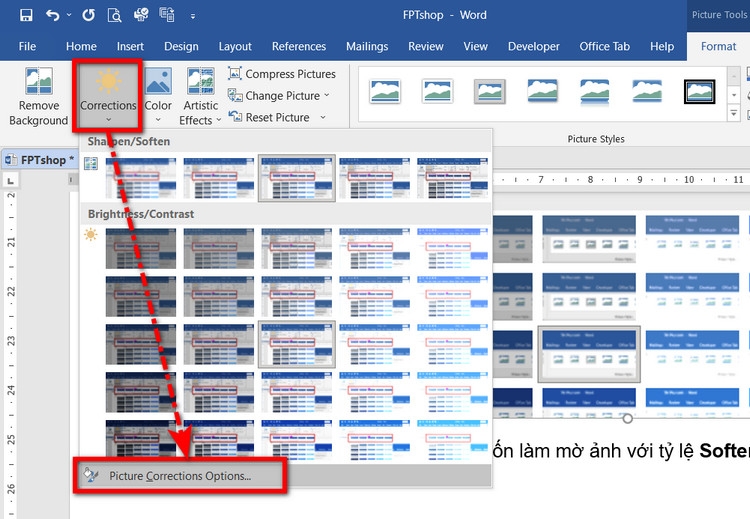Image resolution: width=750 pixels, height=519 pixels.
Task: Open the References tab
Action: coord(299,46)
